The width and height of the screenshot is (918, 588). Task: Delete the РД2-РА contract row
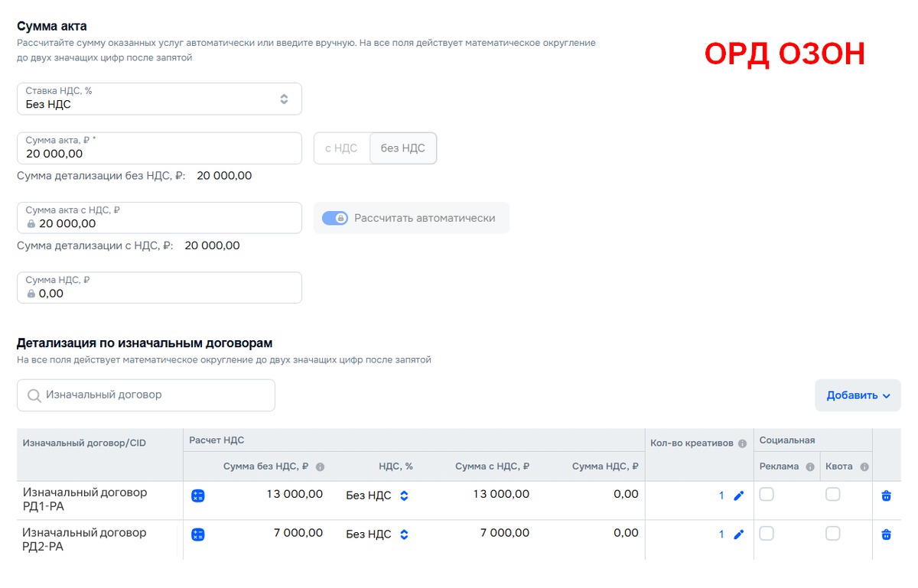[887, 534]
